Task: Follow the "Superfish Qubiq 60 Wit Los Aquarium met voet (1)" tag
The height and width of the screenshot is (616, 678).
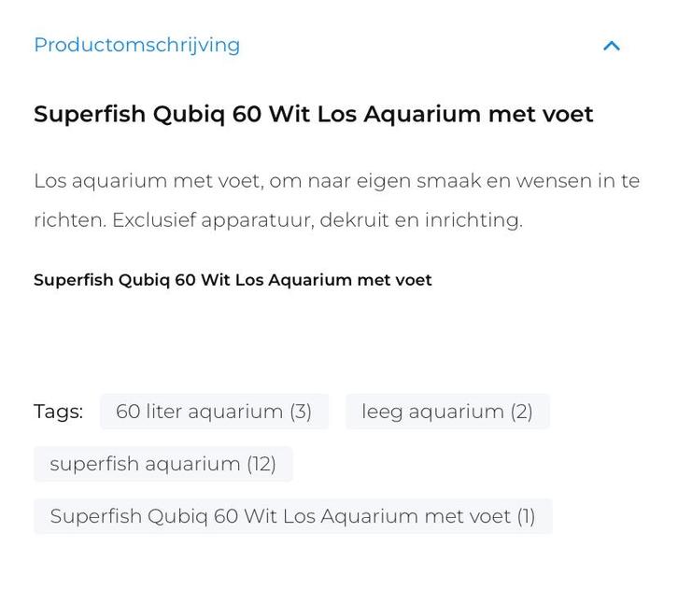Action: (292, 516)
